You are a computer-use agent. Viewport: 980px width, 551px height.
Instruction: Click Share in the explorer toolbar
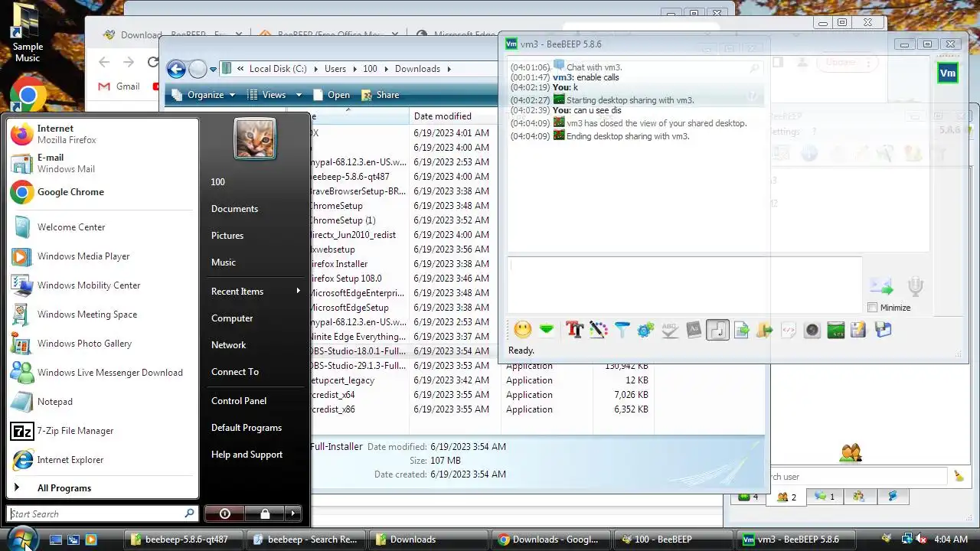pyautogui.click(x=380, y=95)
